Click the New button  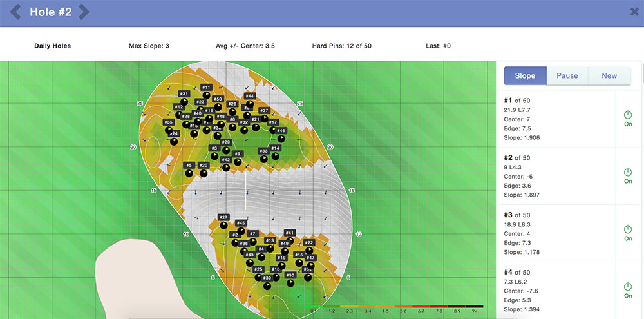tap(609, 76)
